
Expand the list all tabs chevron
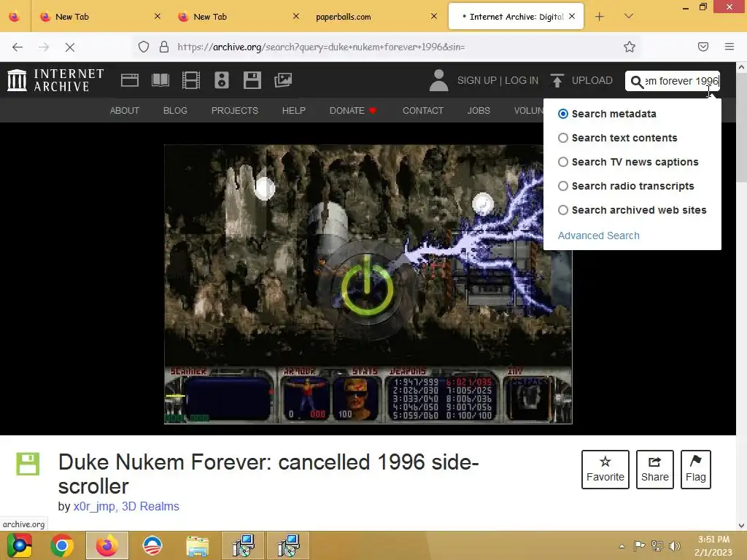(629, 16)
